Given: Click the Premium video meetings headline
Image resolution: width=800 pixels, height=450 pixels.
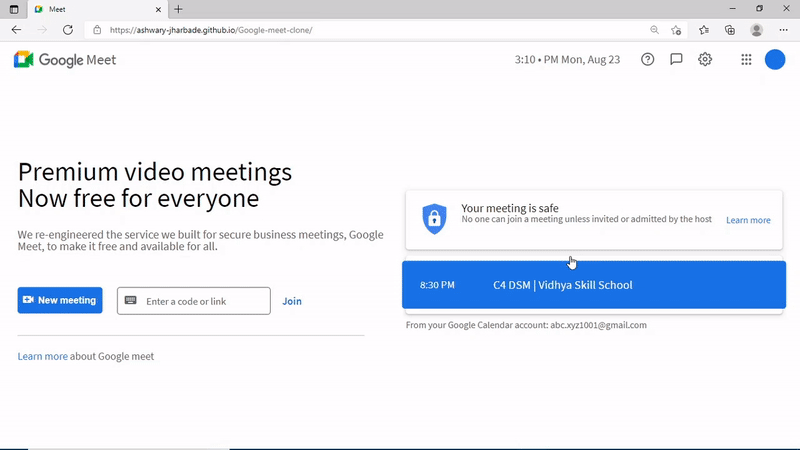Looking at the screenshot, I should pyautogui.click(x=155, y=185).
